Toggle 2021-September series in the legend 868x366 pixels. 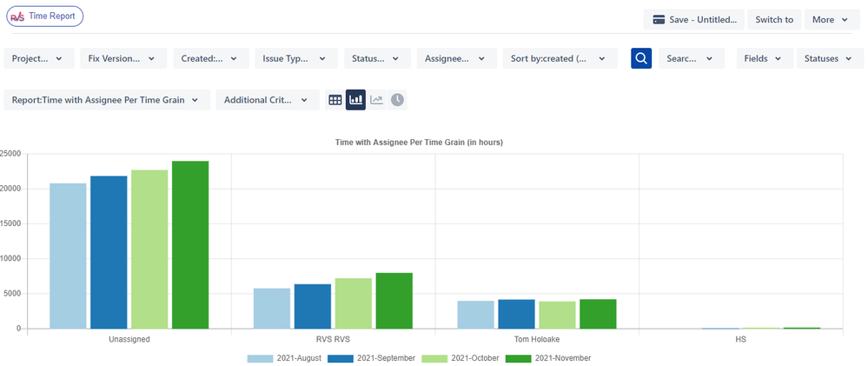[x=372, y=358]
